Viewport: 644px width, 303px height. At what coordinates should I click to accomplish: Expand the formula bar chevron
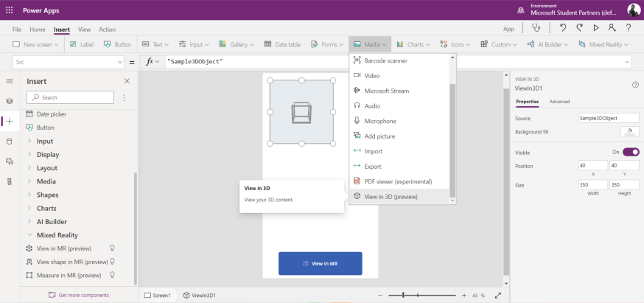point(627,62)
